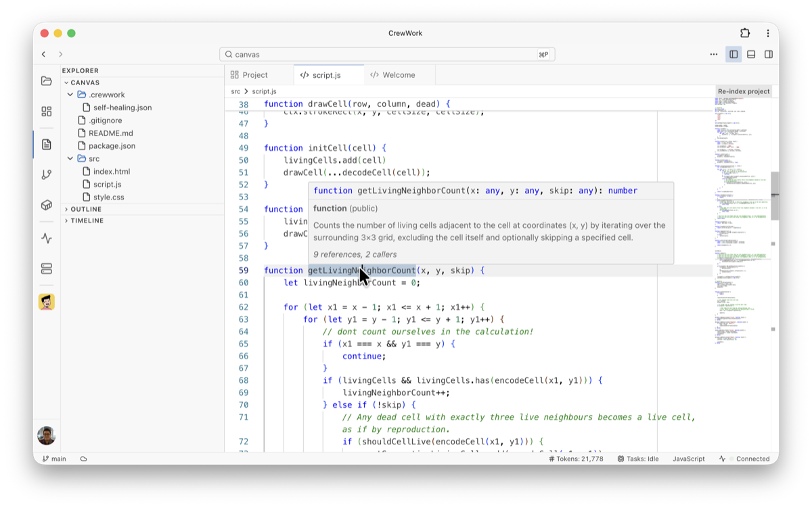Select the document page icon in activity bar
This screenshot has width=812, height=508.
tap(46, 144)
